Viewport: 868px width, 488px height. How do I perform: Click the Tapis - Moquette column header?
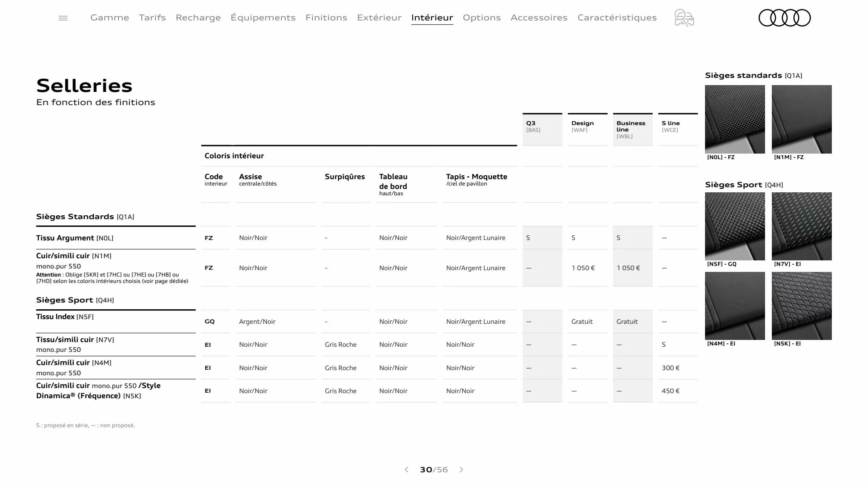(x=477, y=179)
